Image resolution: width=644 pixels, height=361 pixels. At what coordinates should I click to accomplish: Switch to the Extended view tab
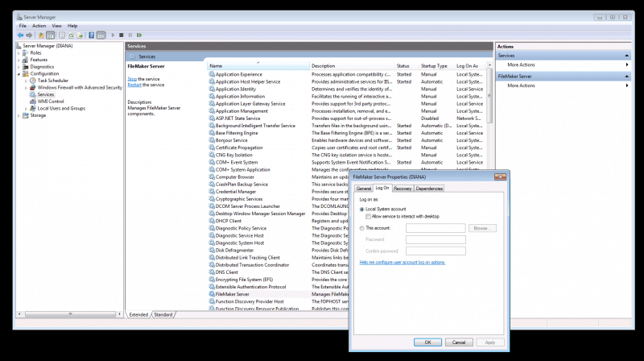[x=138, y=314]
